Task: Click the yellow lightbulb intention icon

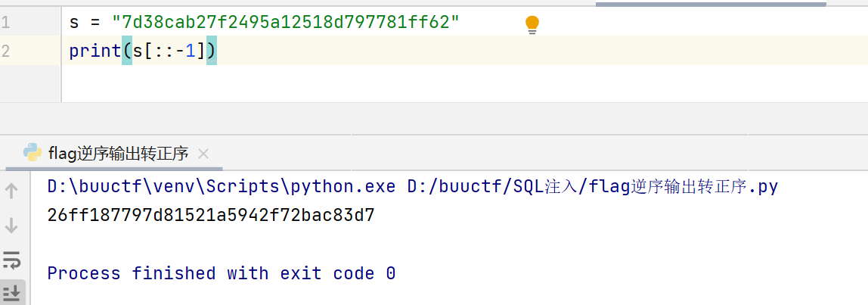Action: point(532,25)
